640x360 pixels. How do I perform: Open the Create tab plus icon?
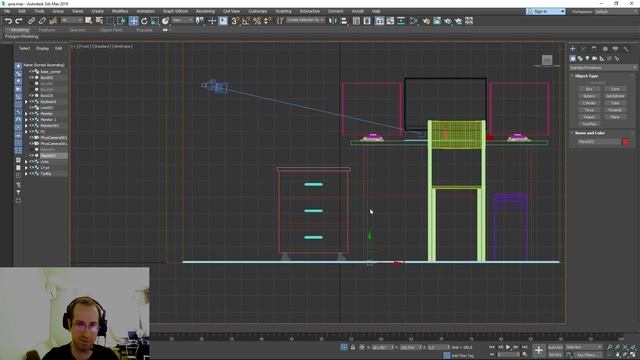point(572,49)
